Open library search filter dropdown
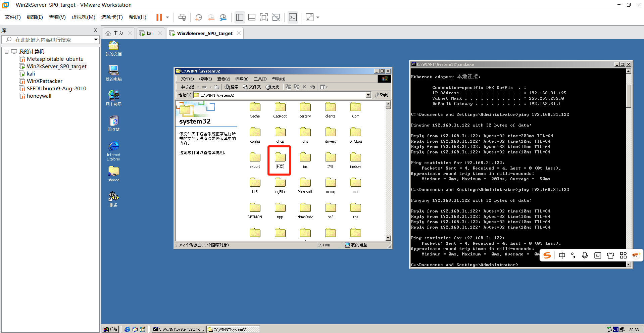The width and height of the screenshot is (644, 333). 96,40
